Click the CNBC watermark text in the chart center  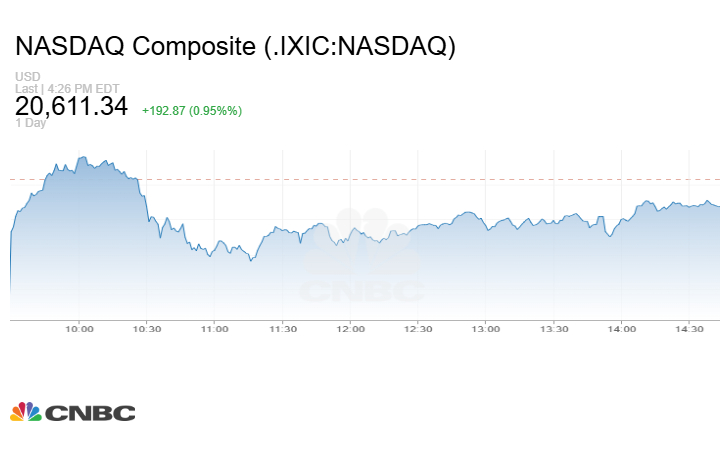[x=361, y=291]
